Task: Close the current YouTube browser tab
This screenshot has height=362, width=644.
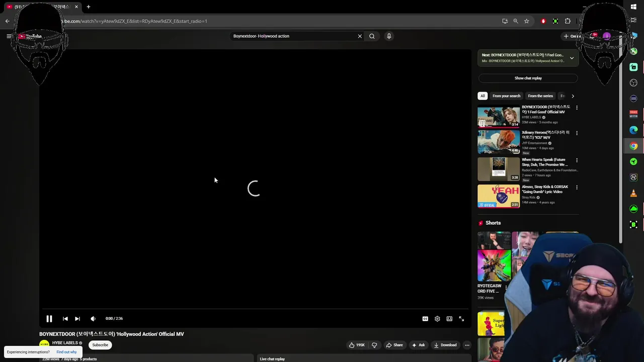Action: (76, 7)
